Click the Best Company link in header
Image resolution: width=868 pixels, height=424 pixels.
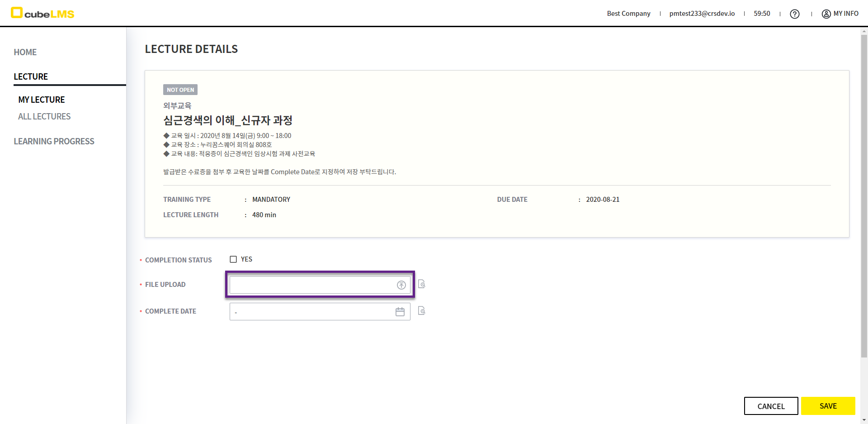pyautogui.click(x=628, y=14)
